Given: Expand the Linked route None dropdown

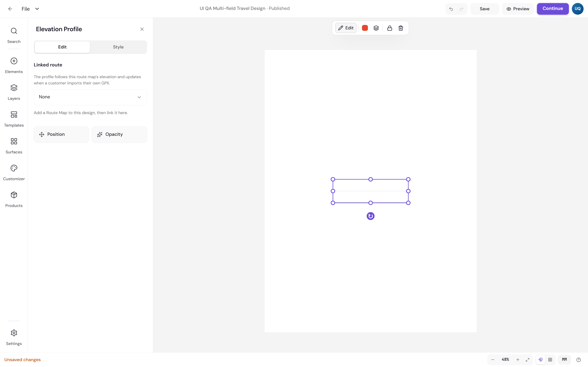Looking at the screenshot, I should 90,97.
